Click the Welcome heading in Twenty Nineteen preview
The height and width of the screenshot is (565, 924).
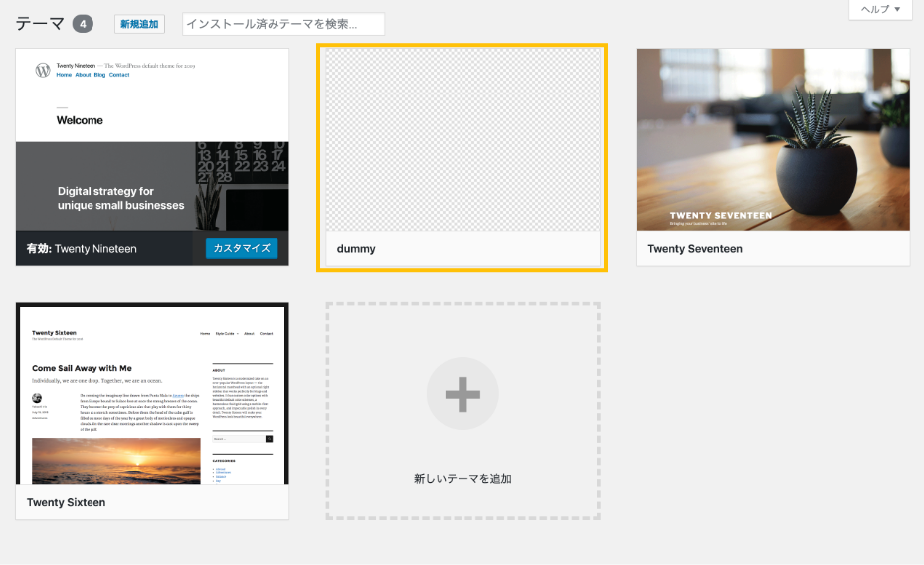click(80, 120)
